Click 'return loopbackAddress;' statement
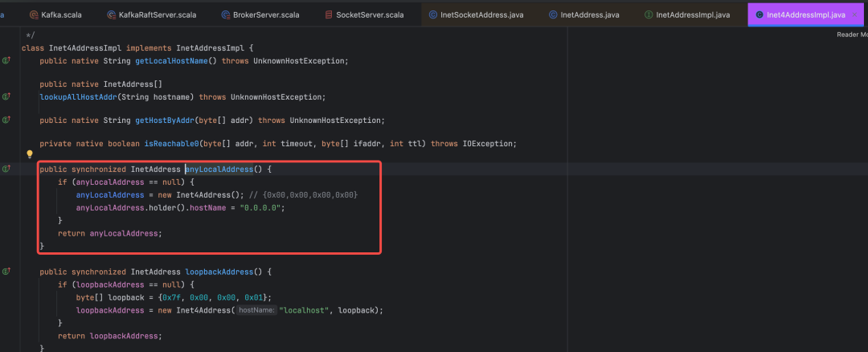 [110, 336]
